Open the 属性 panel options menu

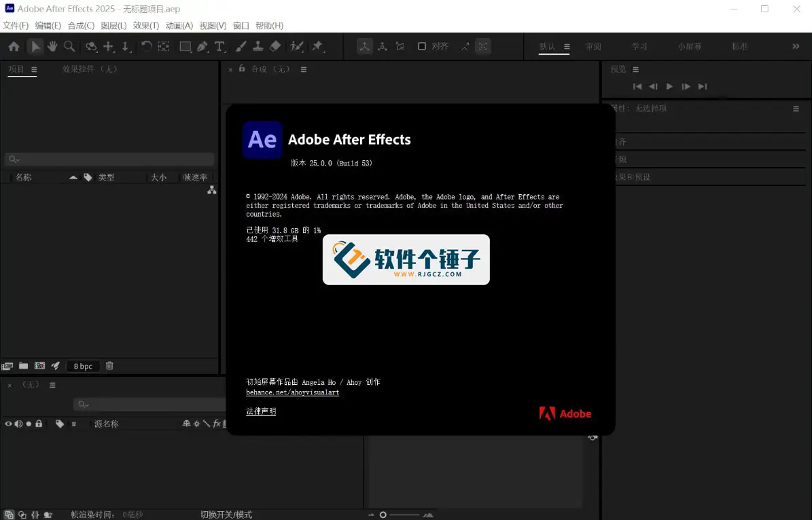796,109
